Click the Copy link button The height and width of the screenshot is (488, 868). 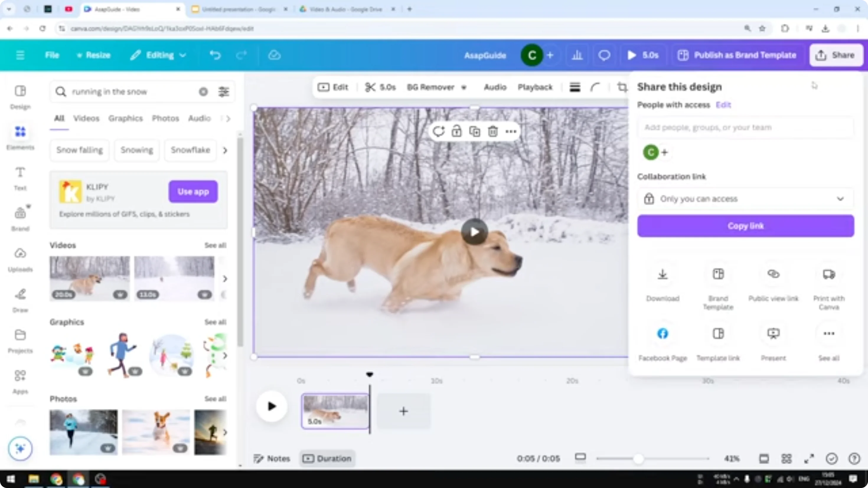click(x=745, y=226)
